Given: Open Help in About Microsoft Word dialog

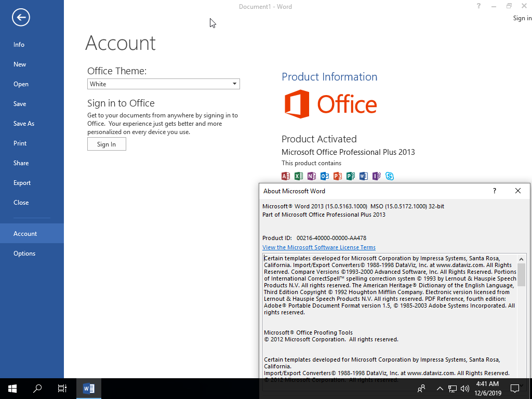Looking at the screenshot, I should click(x=495, y=191).
